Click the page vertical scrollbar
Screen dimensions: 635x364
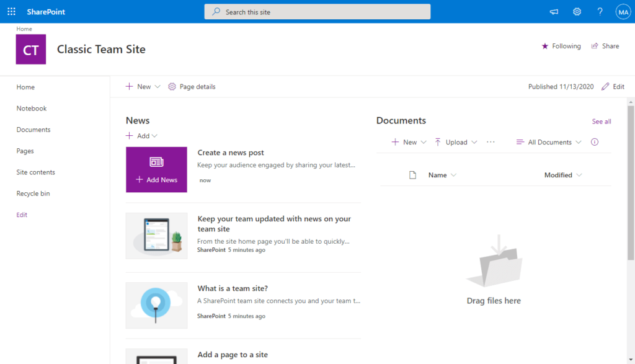coord(631,182)
